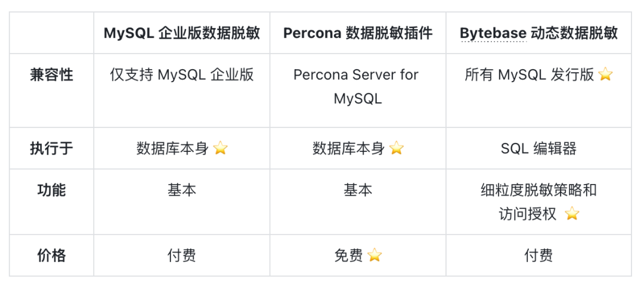Click 基本 in the MySQL 企业版 column
The height and width of the screenshot is (287, 644).
click(182, 190)
